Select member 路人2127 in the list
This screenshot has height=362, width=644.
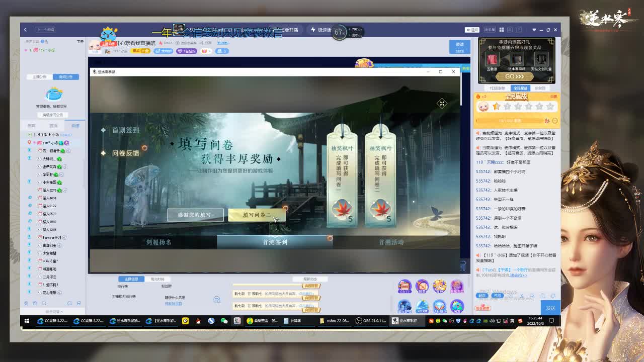pyautogui.click(x=49, y=206)
